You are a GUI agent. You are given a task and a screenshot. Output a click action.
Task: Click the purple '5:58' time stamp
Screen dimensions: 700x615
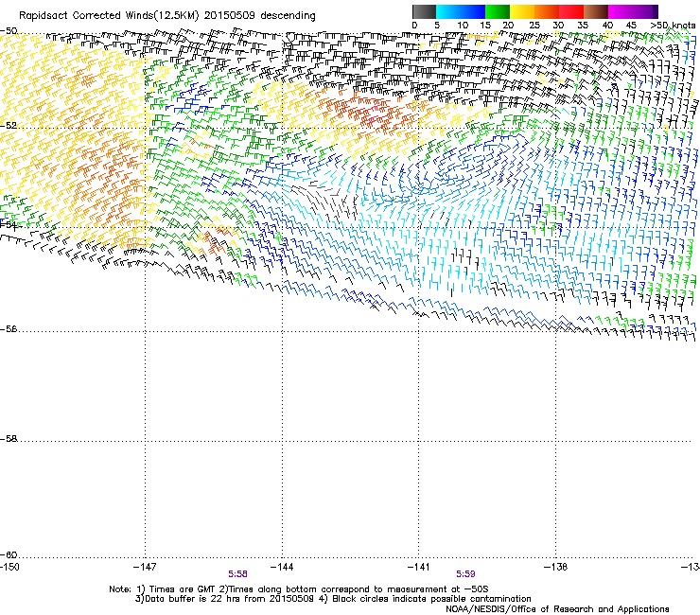[x=238, y=574]
